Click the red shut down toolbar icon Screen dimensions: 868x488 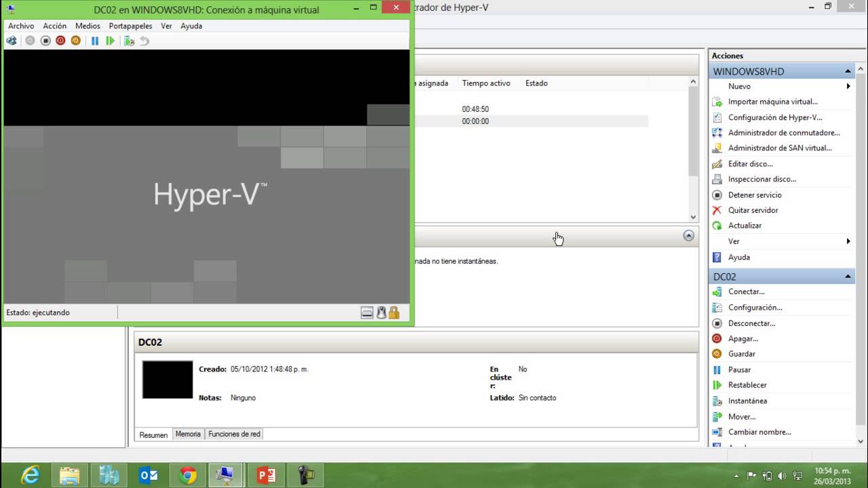[60, 41]
